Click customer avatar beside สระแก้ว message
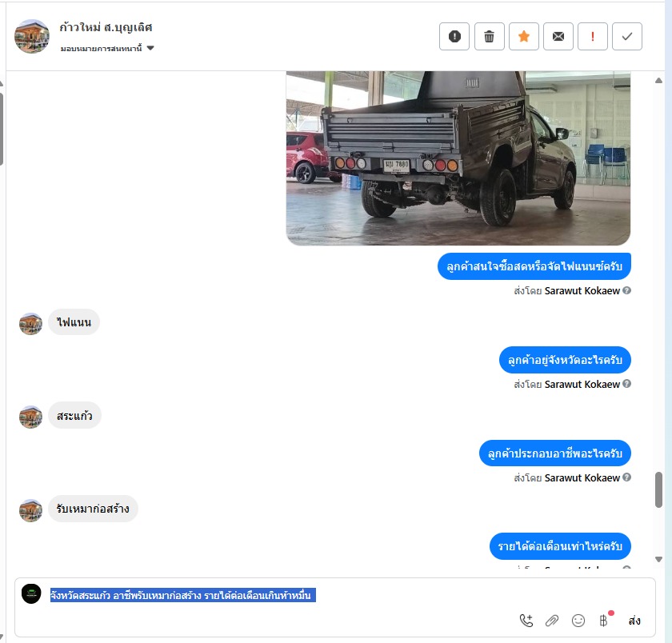The image size is (672, 643). tap(30, 417)
